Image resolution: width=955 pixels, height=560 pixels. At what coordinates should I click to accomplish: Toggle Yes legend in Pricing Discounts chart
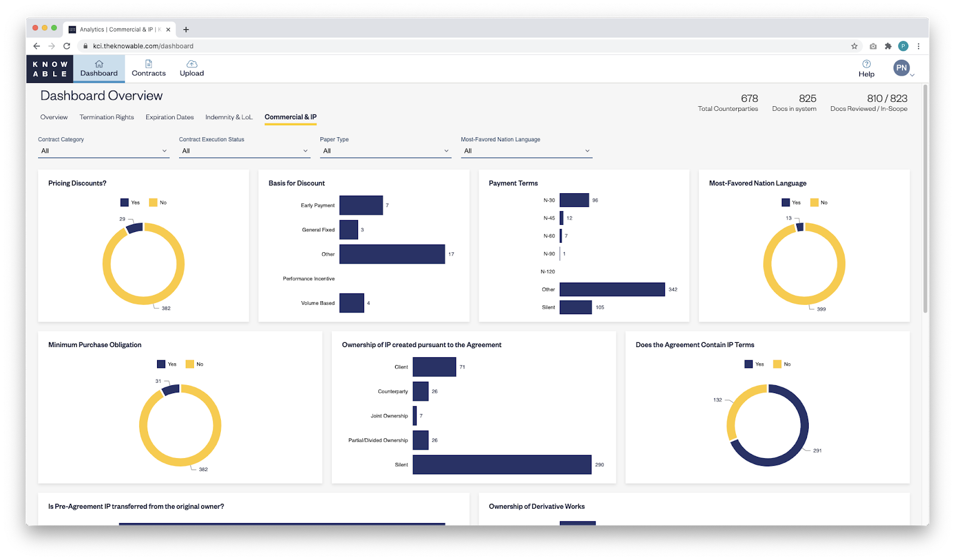tap(130, 203)
